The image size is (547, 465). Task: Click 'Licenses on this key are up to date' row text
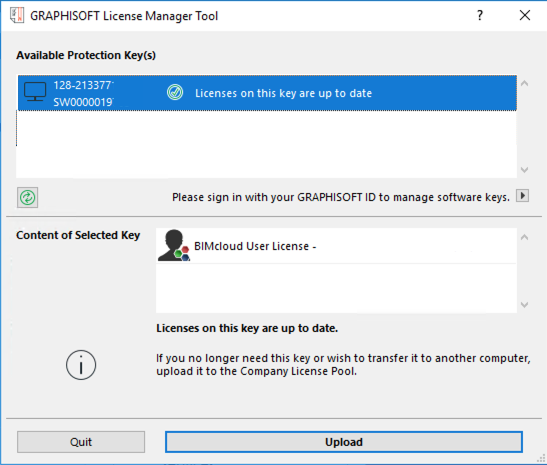click(283, 93)
